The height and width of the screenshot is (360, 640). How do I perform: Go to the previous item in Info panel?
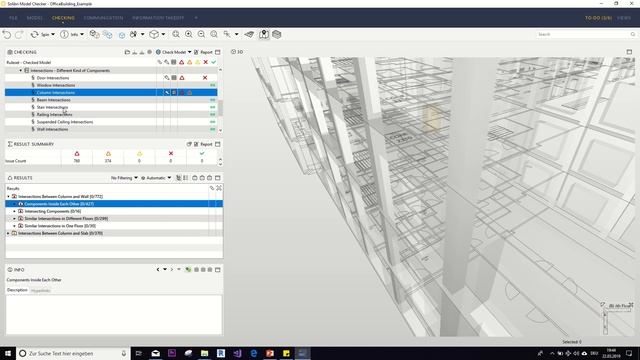[x=158, y=270]
